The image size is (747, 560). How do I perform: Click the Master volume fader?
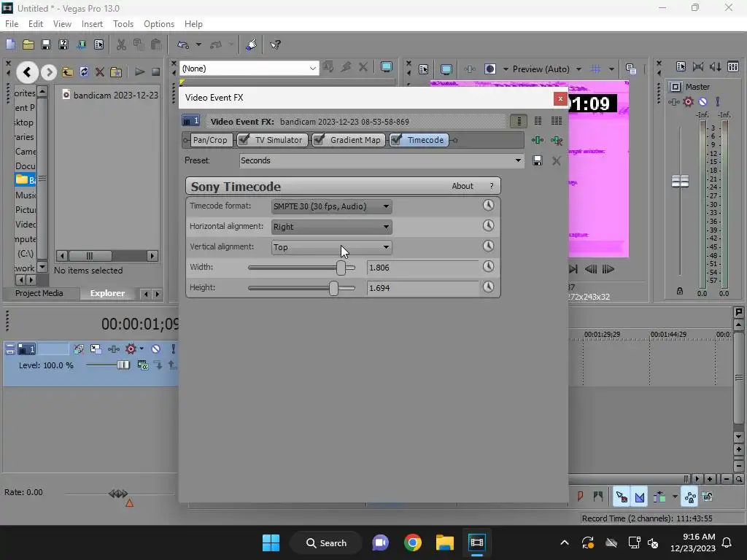[680, 181]
